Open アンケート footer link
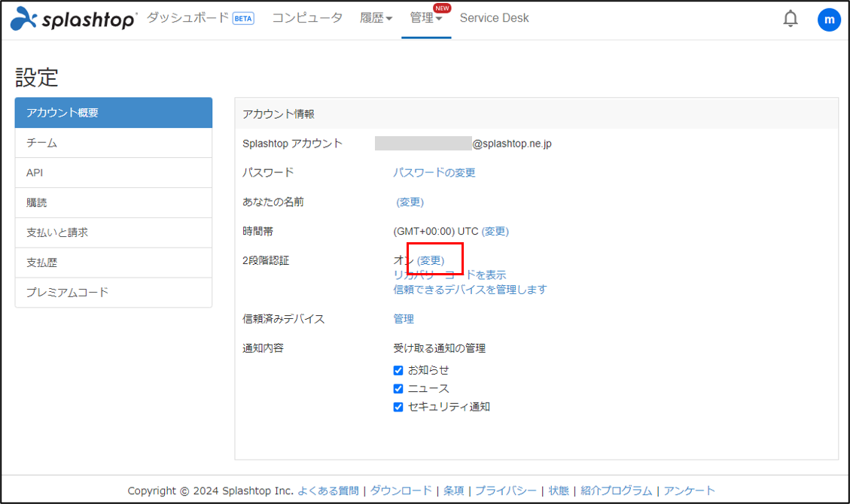 pos(689,490)
